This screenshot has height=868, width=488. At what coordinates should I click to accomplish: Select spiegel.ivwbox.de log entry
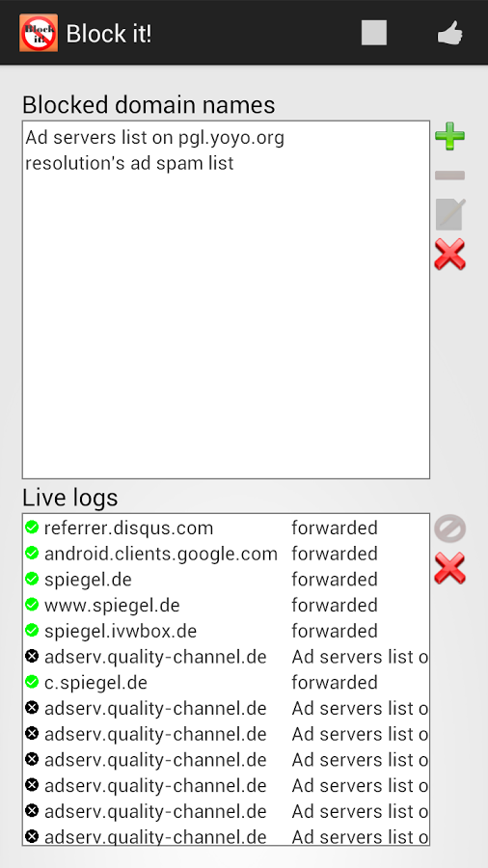click(226, 631)
